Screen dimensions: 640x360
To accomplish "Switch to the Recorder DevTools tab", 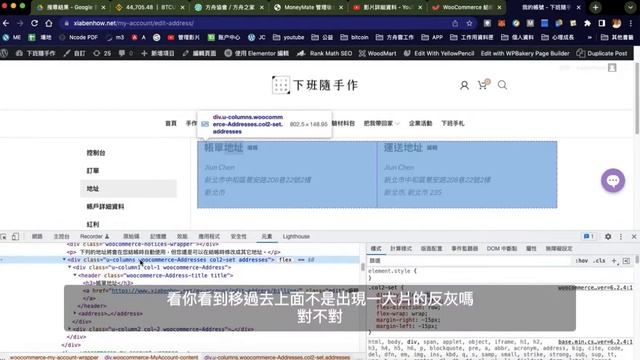I will pos(94,236).
